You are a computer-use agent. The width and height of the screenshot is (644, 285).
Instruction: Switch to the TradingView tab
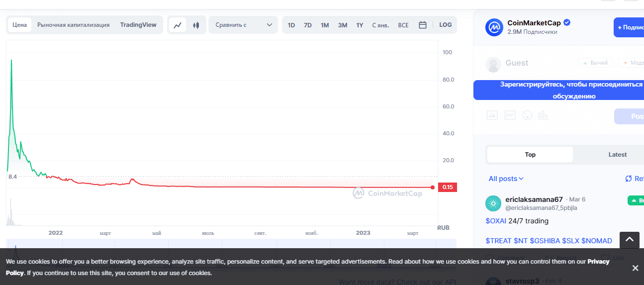click(x=138, y=25)
